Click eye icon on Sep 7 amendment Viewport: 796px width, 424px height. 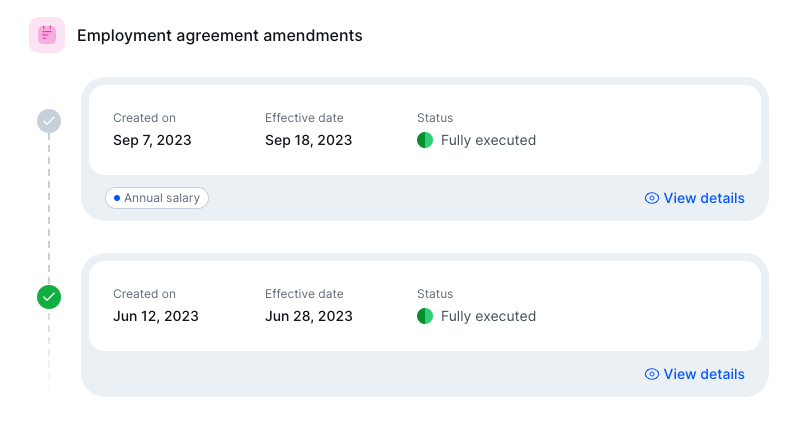(x=652, y=198)
